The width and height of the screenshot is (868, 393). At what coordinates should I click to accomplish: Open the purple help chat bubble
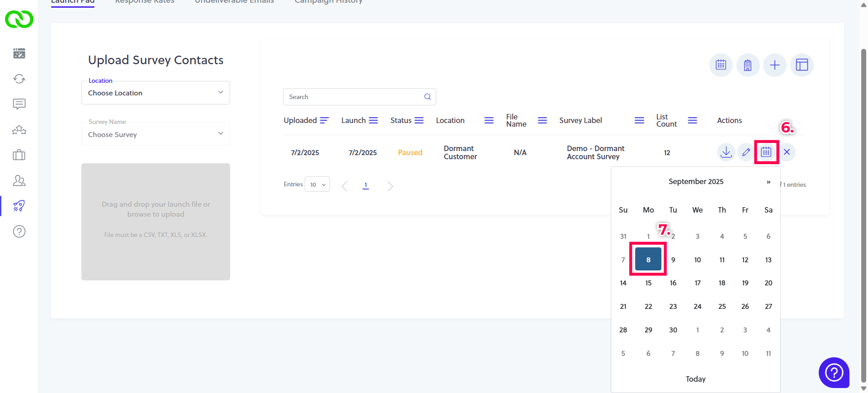point(834,372)
